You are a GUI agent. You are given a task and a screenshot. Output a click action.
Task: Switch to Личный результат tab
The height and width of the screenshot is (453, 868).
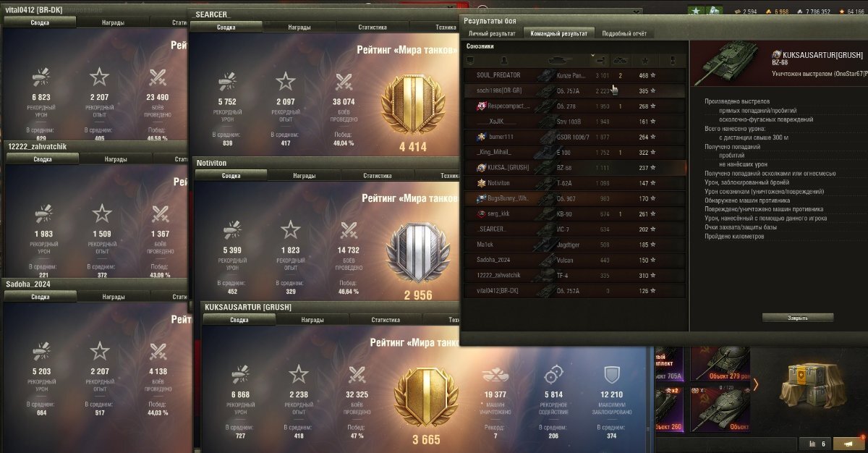[492, 33]
